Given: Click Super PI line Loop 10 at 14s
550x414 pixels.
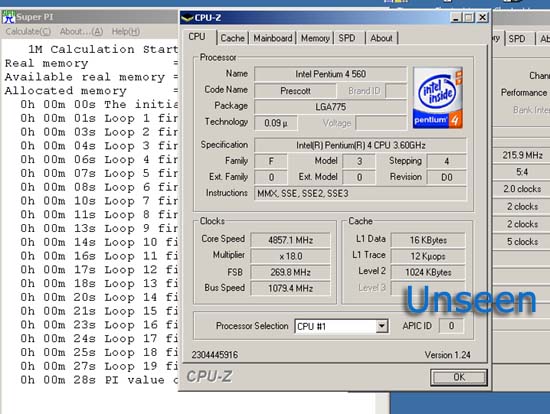Looking at the screenshot, I should pos(99,242).
